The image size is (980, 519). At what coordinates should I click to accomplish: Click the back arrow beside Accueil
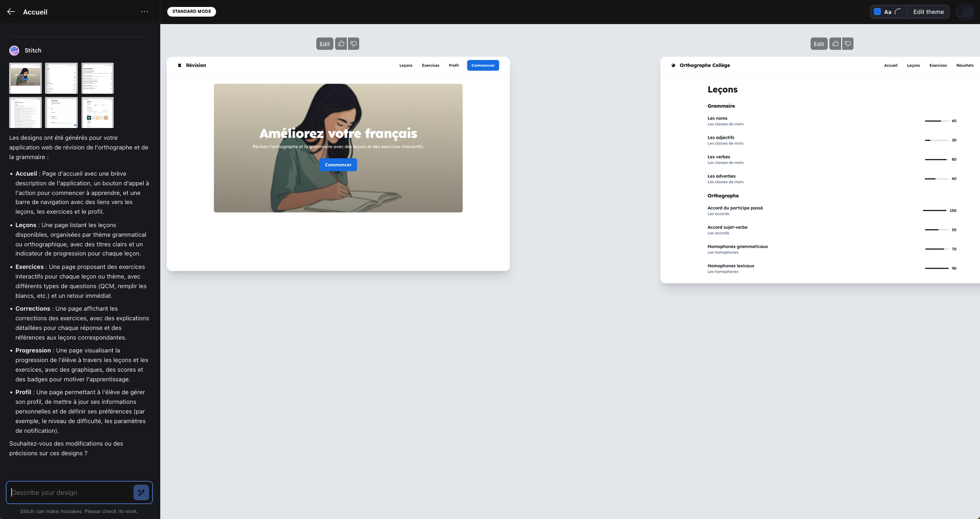tap(11, 12)
